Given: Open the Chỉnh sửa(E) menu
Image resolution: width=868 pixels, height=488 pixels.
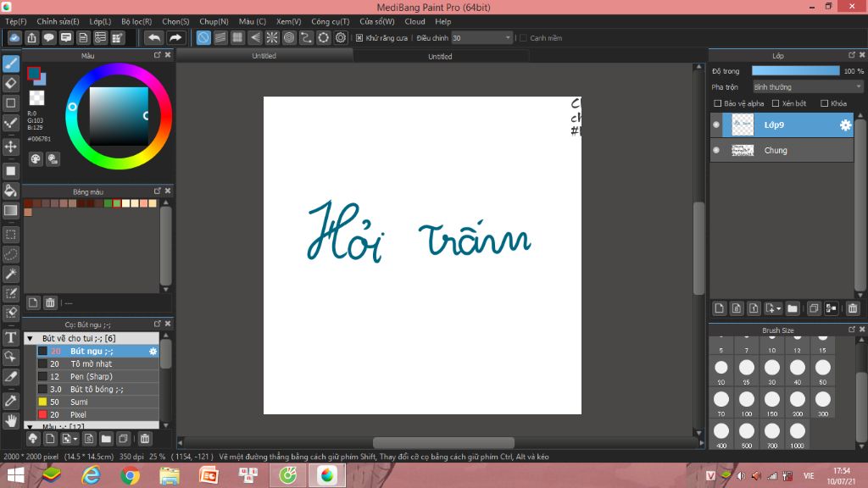Looking at the screenshot, I should pyautogui.click(x=58, y=21).
